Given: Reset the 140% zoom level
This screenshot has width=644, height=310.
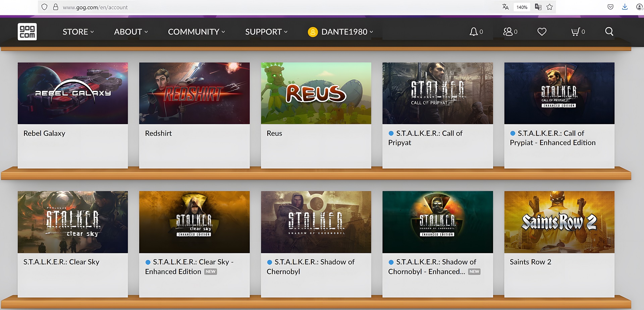Looking at the screenshot, I should (x=522, y=7).
